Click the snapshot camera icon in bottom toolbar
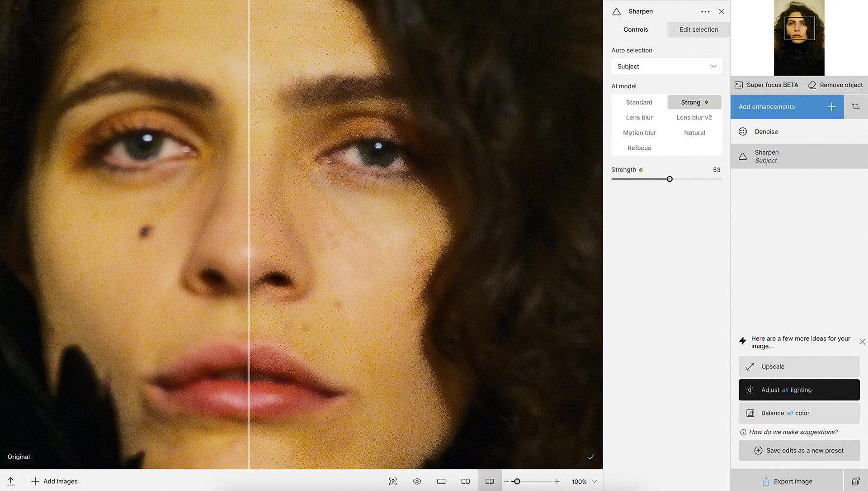 393,481
